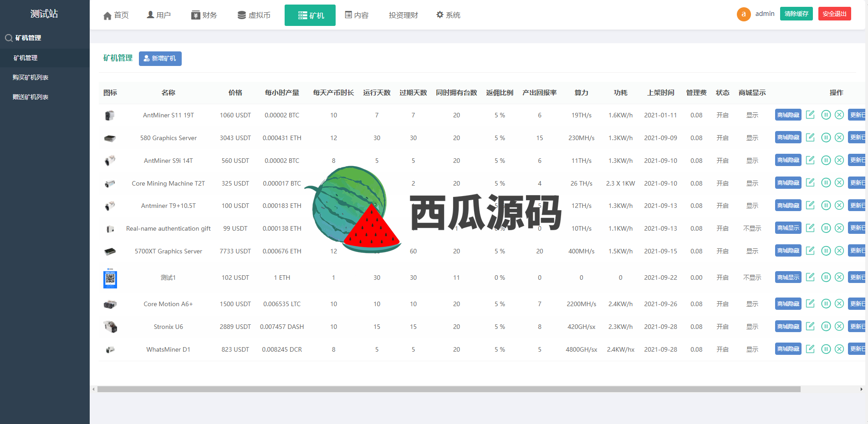The width and height of the screenshot is (868, 424).
Task: Toggle 商城显示 for Real-name authentication gift
Action: coord(788,228)
